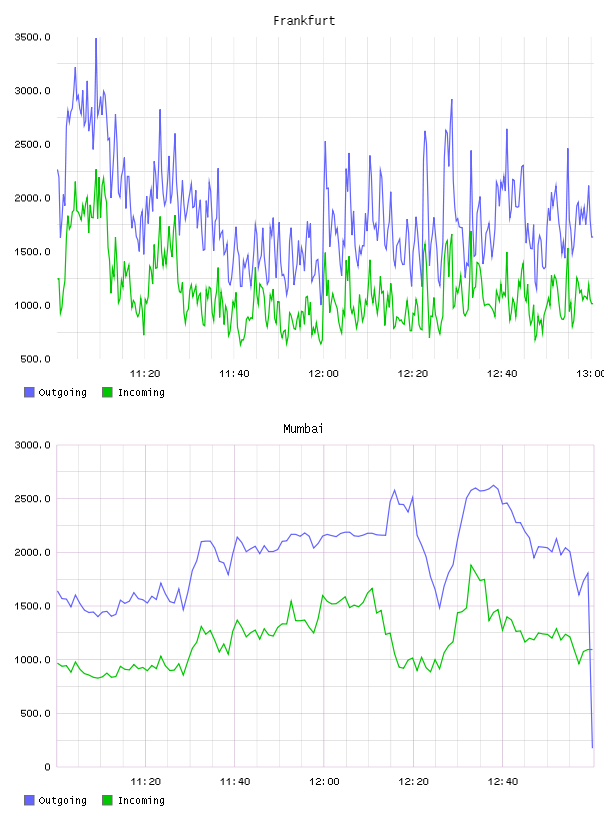This screenshot has width=608, height=816.
Task: Click the 11:40 time label on the Frankfurt chart
Action: (234, 374)
